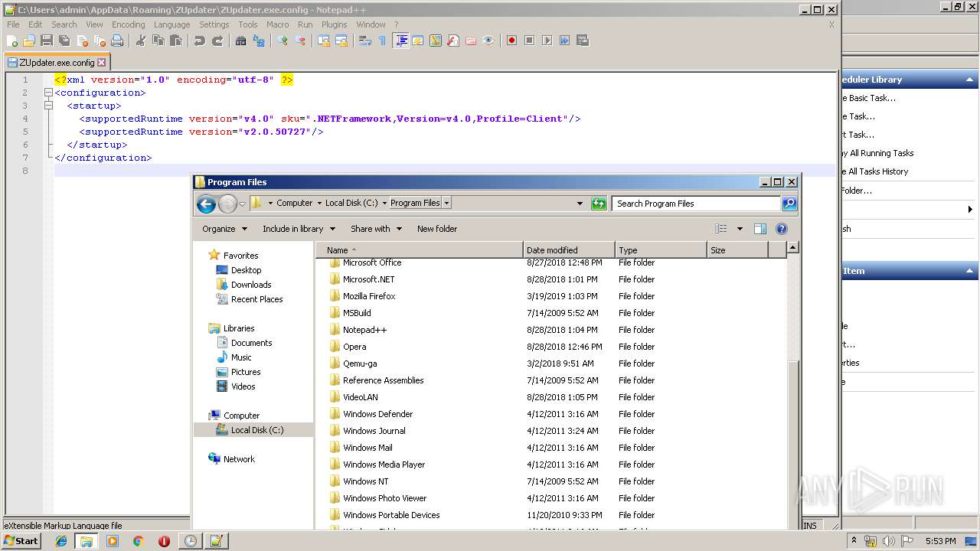Open the recent pages dropdown next to Forward
Screen dimensions: 980x551
pyautogui.click(x=242, y=204)
